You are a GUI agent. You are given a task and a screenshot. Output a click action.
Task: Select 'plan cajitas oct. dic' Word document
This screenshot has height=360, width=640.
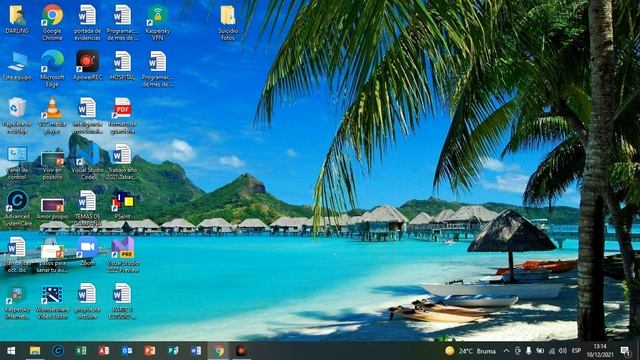(x=17, y=255)
